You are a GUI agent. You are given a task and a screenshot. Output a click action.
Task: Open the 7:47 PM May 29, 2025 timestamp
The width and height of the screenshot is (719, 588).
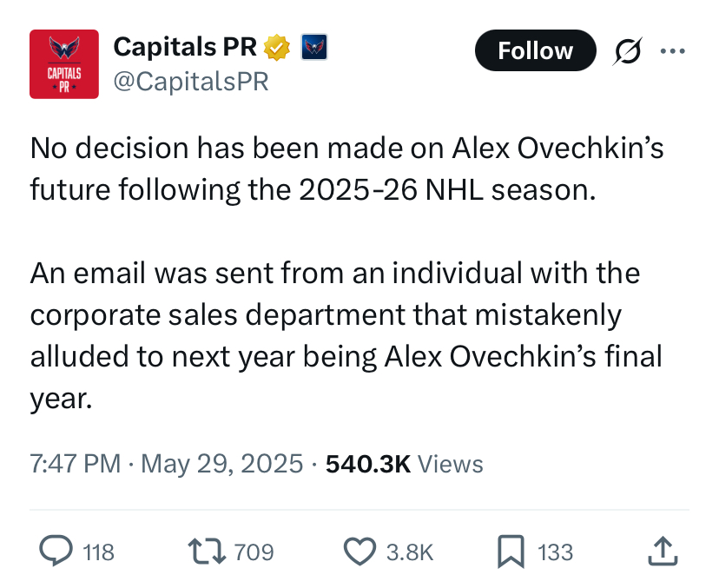click(167, 464)
